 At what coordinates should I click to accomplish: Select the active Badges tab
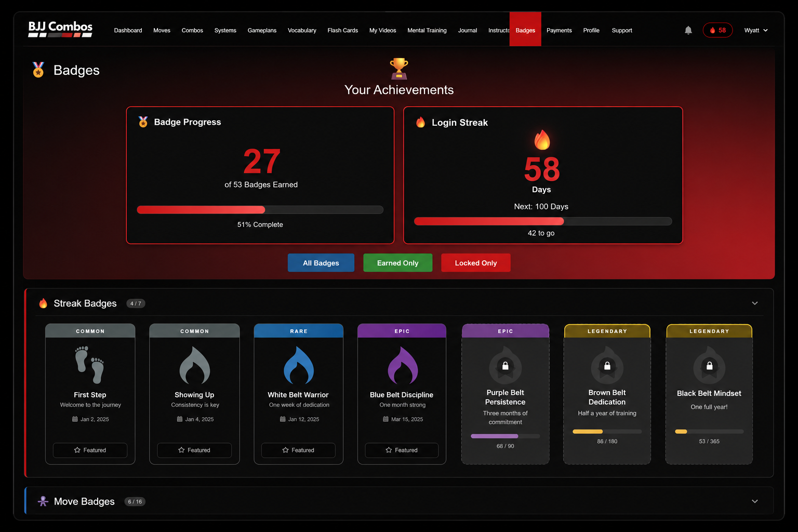pos(525,29)
